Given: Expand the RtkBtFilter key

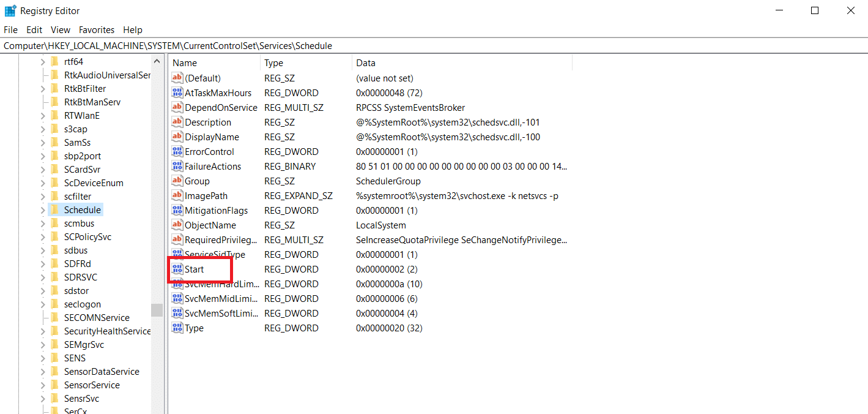Looking at the screenshot, I should (x=42, y=89).
